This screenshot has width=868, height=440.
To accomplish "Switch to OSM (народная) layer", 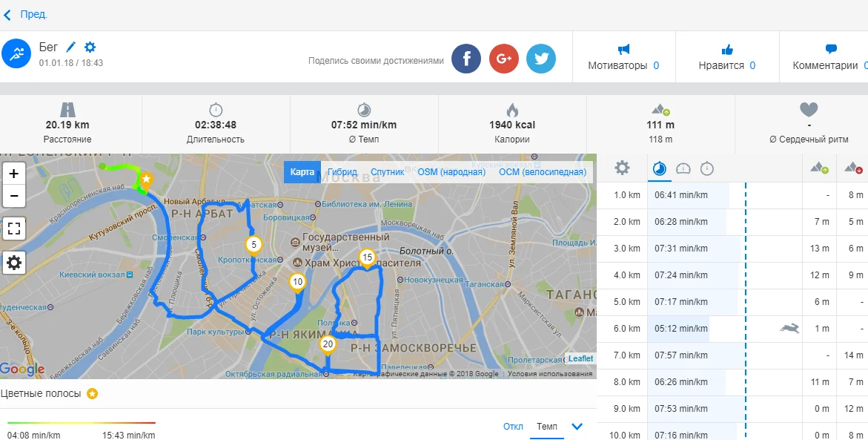I will (451, 172).
